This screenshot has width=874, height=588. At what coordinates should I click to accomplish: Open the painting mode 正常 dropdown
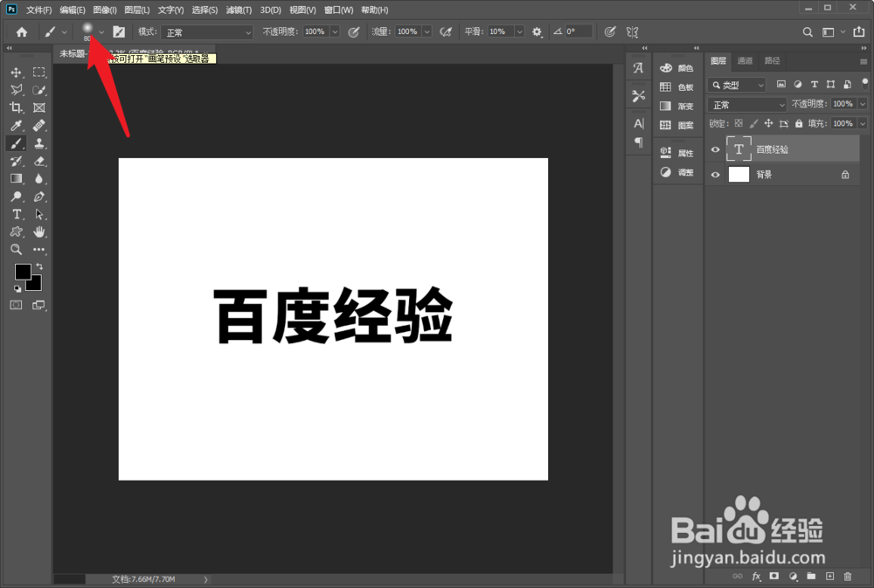(207, 32)
